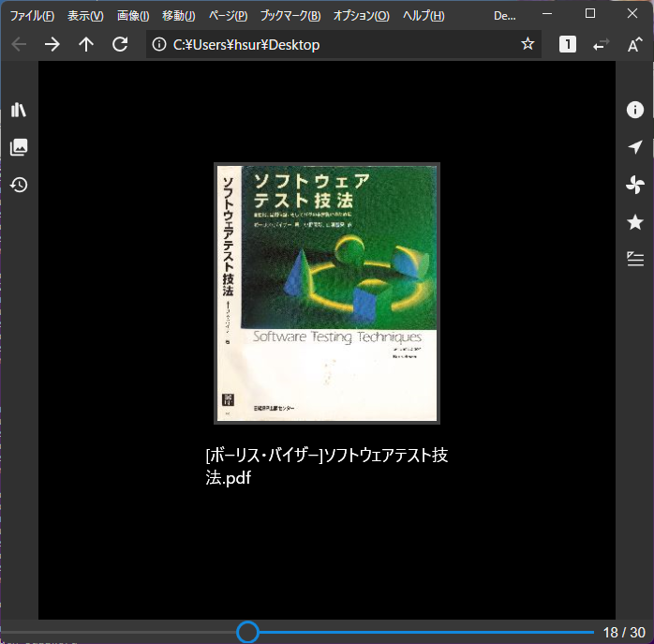Open the effects panel fan icon
The width and height of the screenshot is (654, 644).
tap(635, 185)
